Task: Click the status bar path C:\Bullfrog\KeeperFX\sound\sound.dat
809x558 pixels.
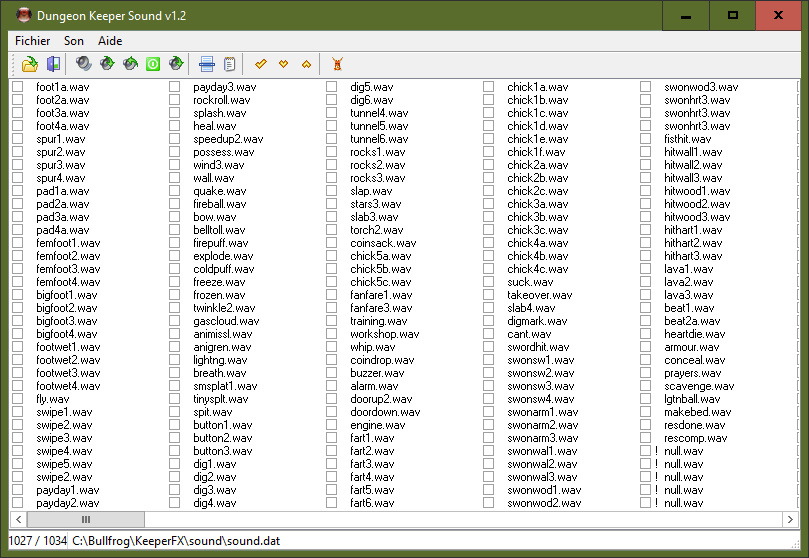Action: (176, 541)
